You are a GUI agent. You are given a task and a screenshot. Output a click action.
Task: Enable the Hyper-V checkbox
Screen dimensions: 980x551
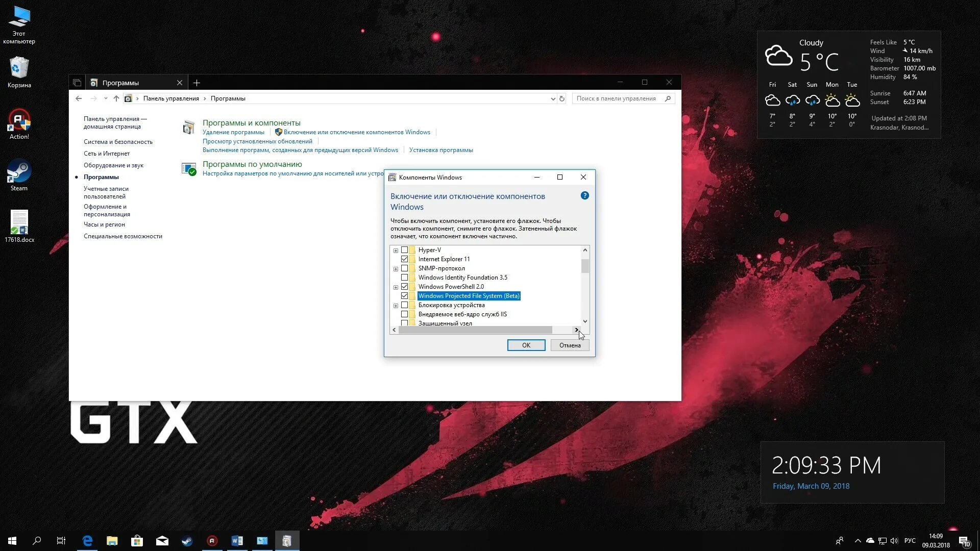click(x=405, y=250)
